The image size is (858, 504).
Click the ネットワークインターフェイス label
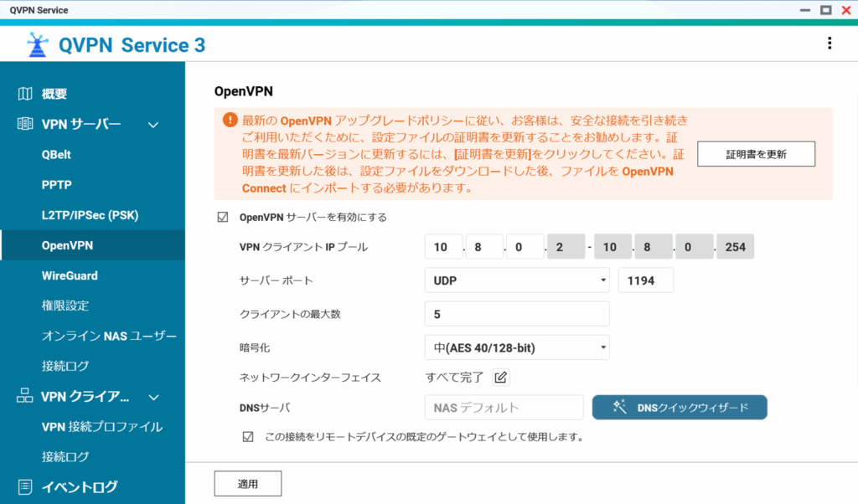coord(310,378)
